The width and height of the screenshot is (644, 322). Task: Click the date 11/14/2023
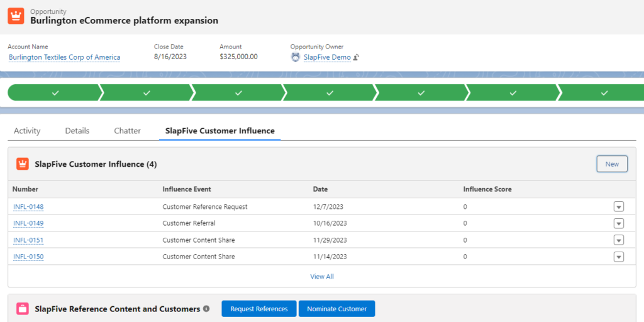pyautogui.click(x=330, y=257)
